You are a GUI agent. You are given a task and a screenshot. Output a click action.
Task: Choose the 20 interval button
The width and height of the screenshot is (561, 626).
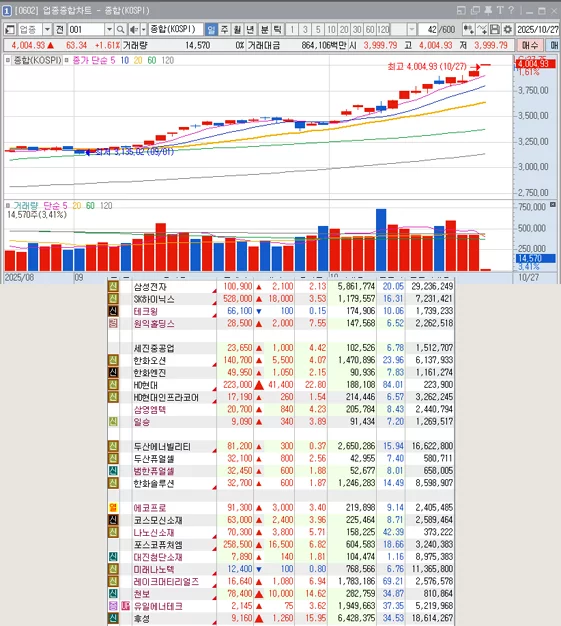344,30
